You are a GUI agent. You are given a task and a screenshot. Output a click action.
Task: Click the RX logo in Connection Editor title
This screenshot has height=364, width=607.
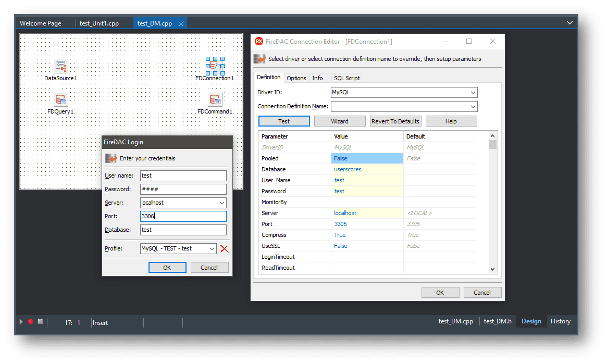tap(258, 41)
